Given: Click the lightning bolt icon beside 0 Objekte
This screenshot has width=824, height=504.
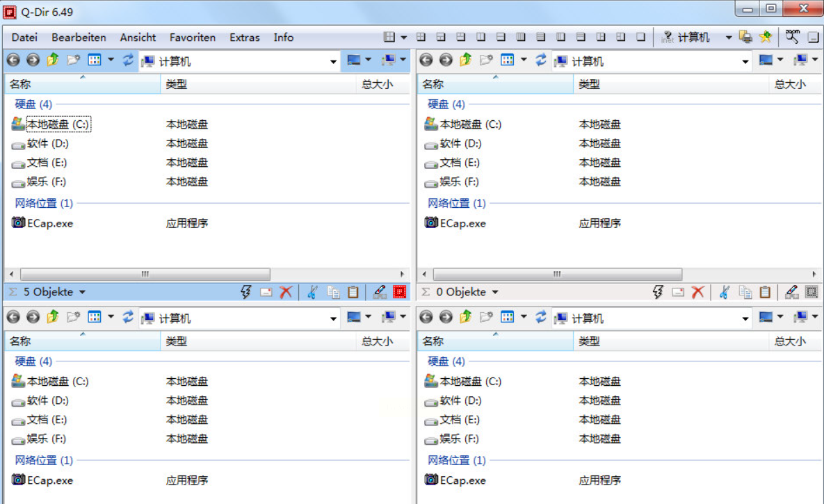Looking at the screenshot, I should click(x=658, y=292).
